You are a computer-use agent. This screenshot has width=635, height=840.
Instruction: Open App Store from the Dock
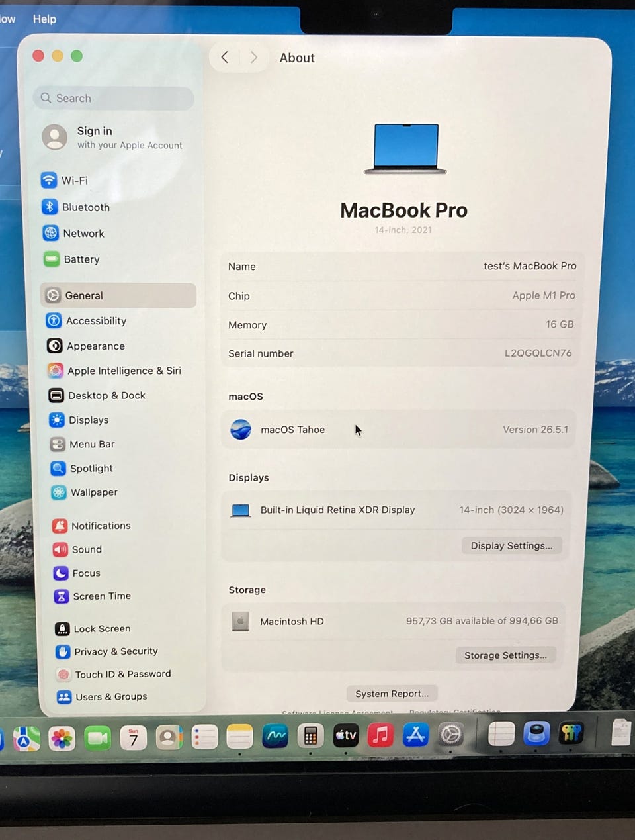[x=415, y=735]
